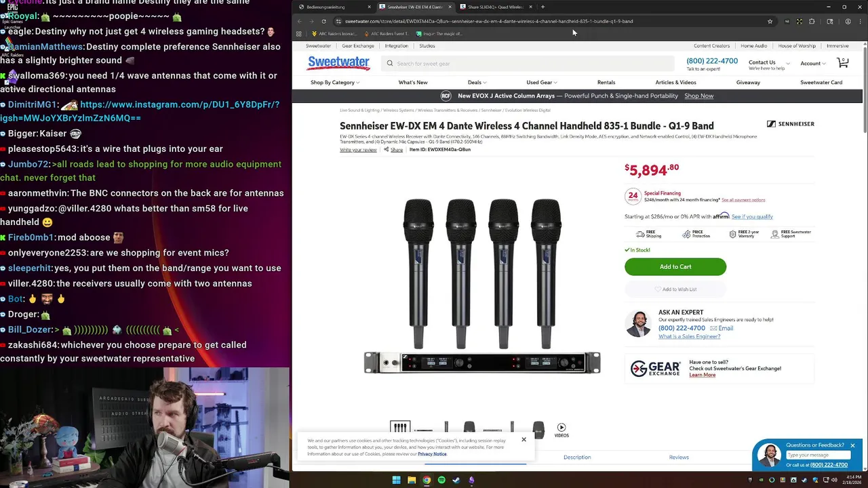The image size is (868, 488).
Task: Click the Sennheiser brand logo
Action: pos(791,124)
